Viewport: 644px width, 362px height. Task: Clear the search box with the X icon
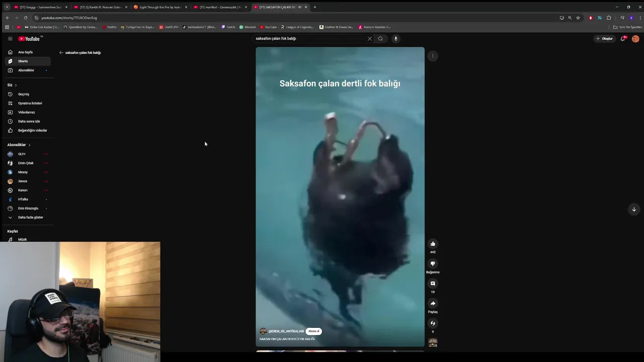(x=370, y=39)
